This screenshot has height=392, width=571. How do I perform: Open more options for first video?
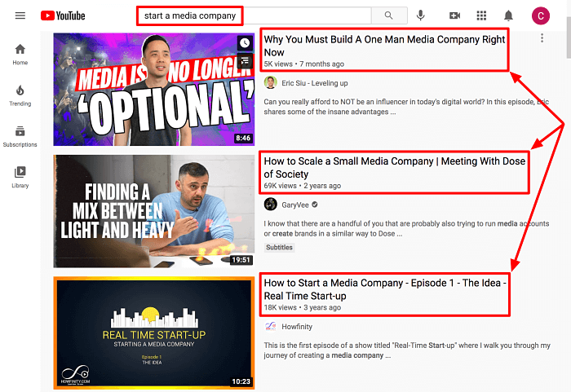[542, 37]
